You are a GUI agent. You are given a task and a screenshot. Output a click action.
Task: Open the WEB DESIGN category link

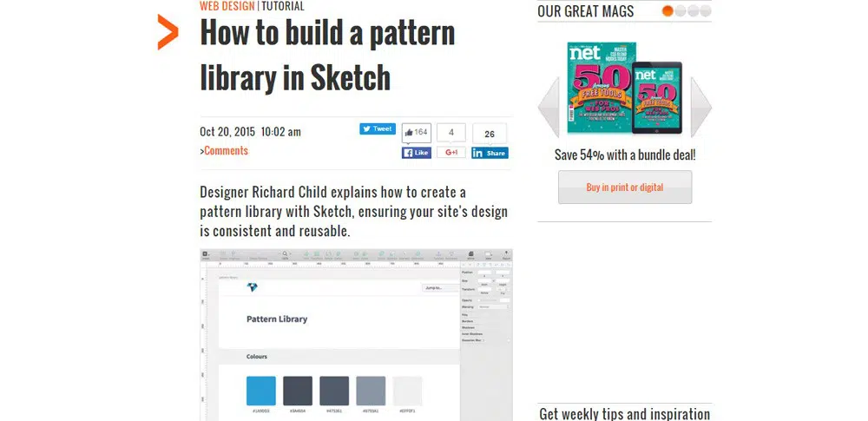tap(227, 6)
